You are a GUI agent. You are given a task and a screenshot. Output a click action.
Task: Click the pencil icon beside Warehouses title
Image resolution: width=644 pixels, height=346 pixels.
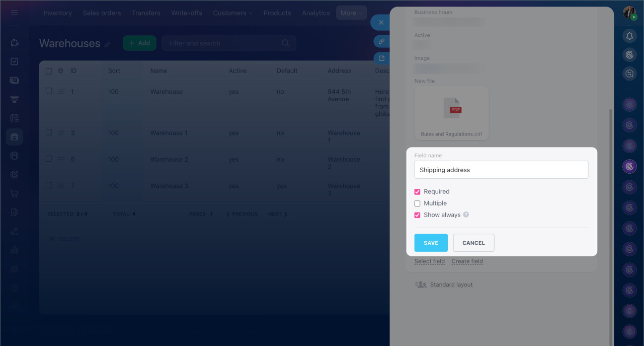pyautogui.click(x=107, y=44)
